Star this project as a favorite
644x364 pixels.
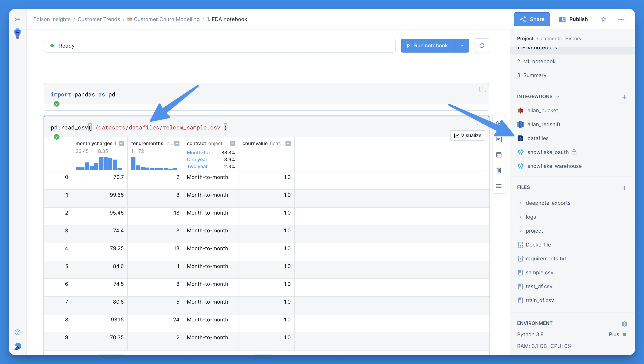coord(604,19)
